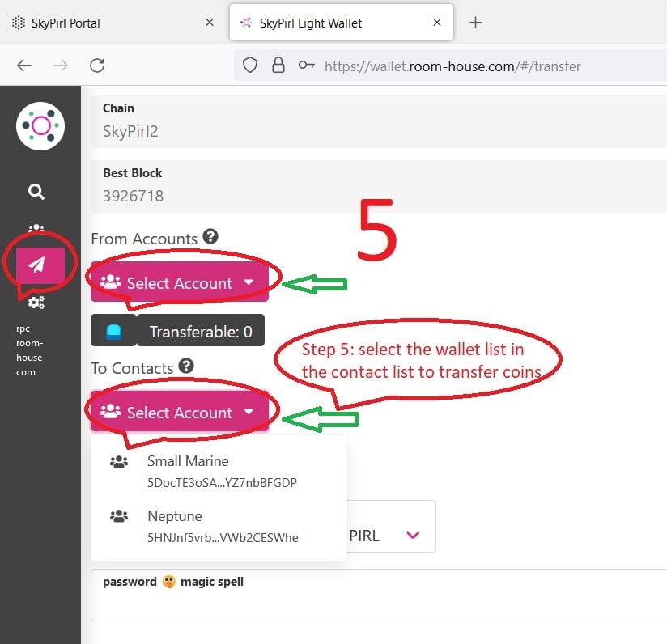Open the search icon in sidebar
The height and width of the screenshot is (644, 667).
(36, 192)
